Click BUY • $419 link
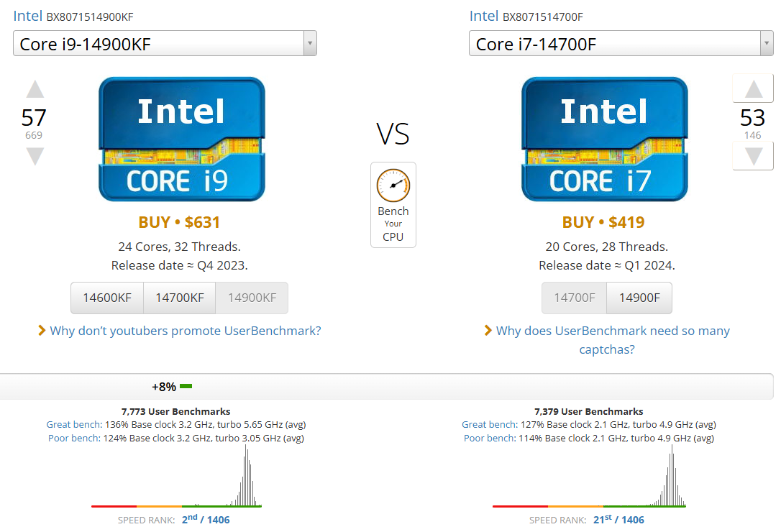The width and height of the screenshot is (781, 532). (603, 222)
